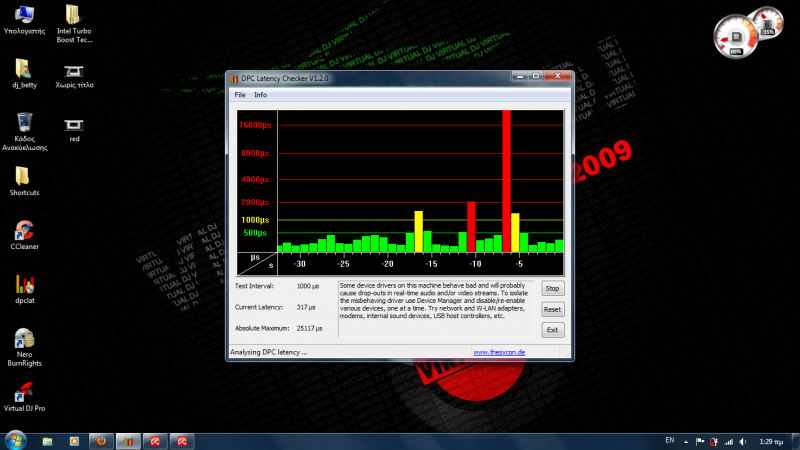Open Windows Media Player from the taskbar

pyautogui.click(x=74, y=441)
